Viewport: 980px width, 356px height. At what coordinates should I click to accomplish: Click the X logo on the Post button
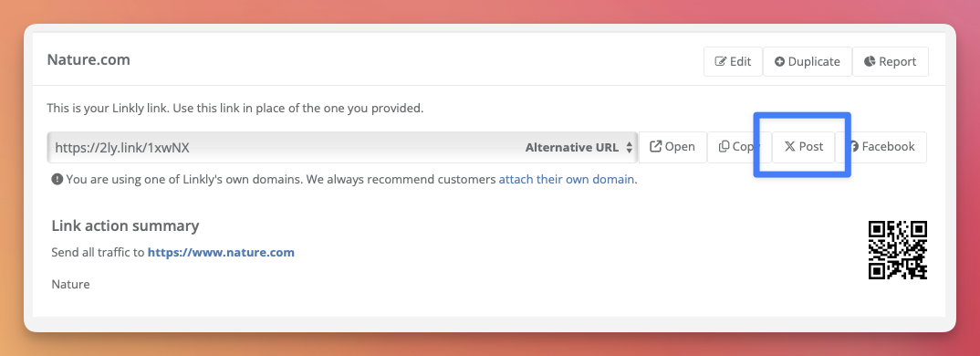[x=790, y=147]
